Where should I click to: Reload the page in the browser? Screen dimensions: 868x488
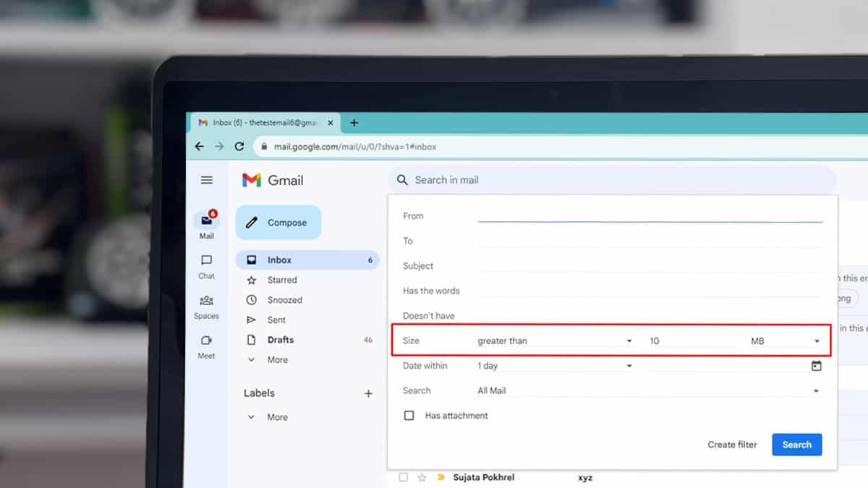pos(239,145)
